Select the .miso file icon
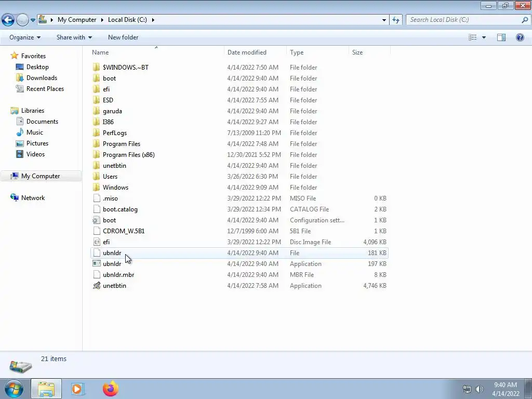Image resolution: width=532 pixels, height=399 pixels. click(x=97, y=198)
